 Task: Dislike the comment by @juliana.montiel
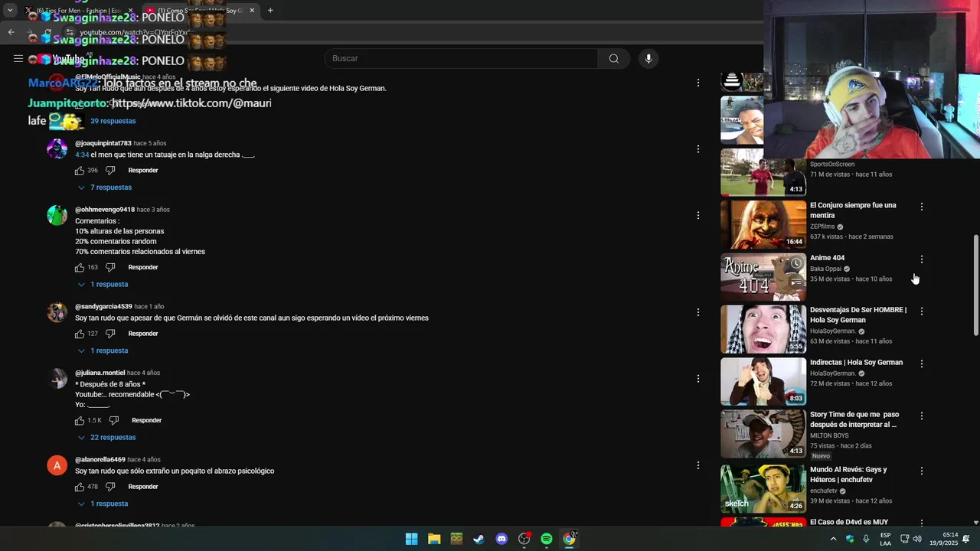coord(114,420)
